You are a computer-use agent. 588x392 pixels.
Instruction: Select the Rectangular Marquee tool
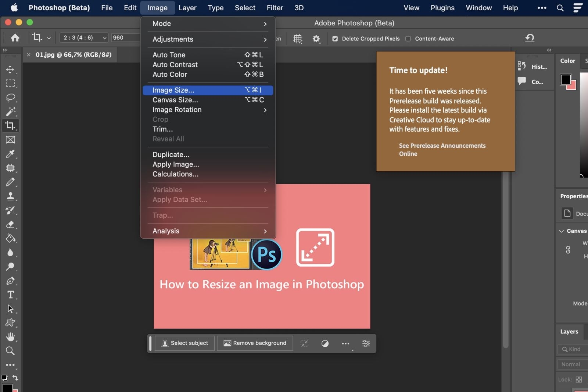(x=10, y=83)
